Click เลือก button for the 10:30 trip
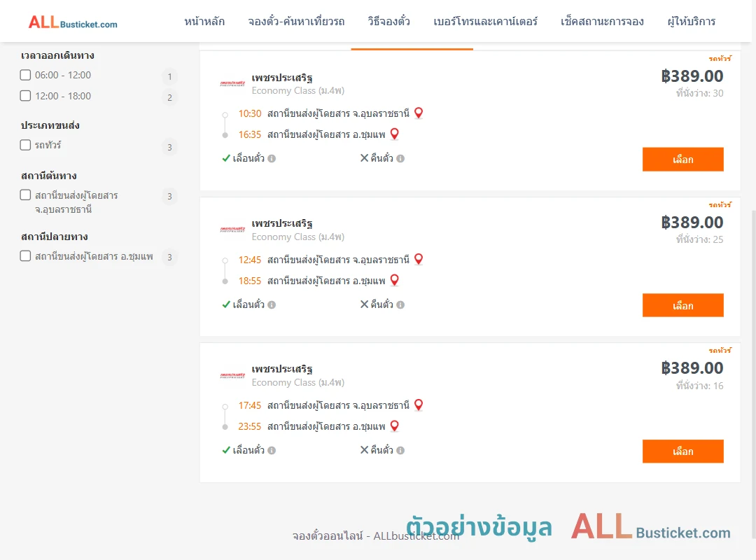 click(682, 159)
